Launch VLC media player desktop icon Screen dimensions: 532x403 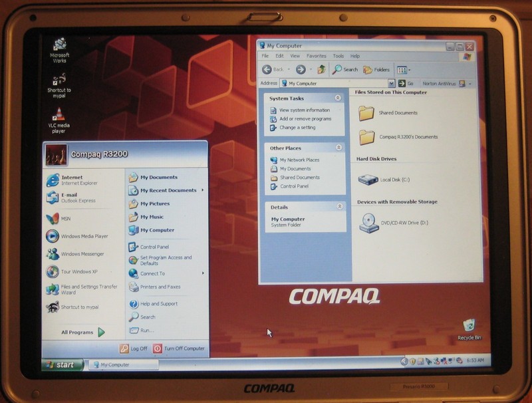tap(59, 120)
